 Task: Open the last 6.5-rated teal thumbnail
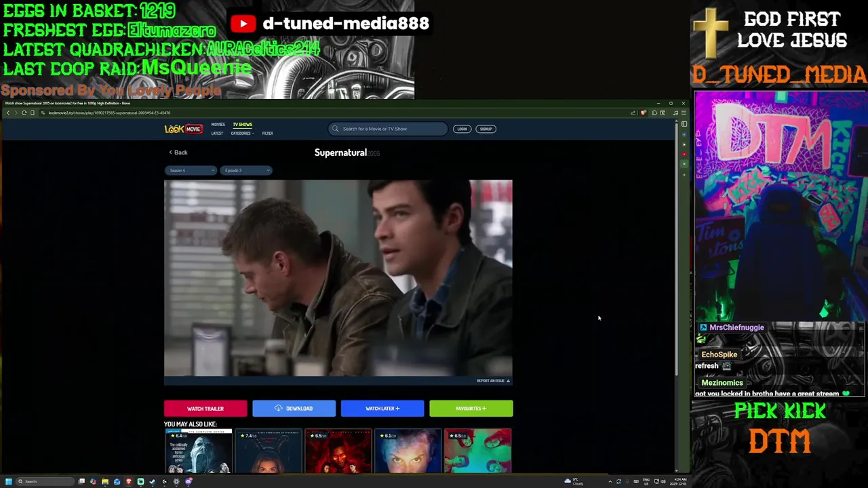tap(478, 451)
